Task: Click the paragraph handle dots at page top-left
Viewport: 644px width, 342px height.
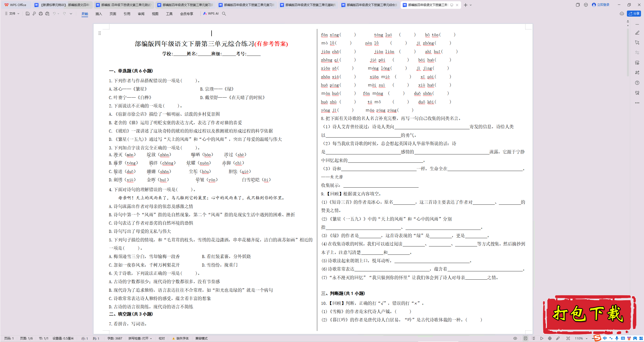Action: pyautogui.click(x=100, y=33)
